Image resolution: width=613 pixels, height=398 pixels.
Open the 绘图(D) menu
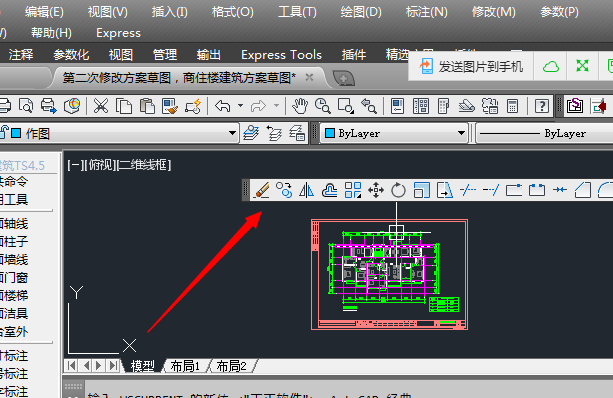pyautogui.click(x=361, y=12)
